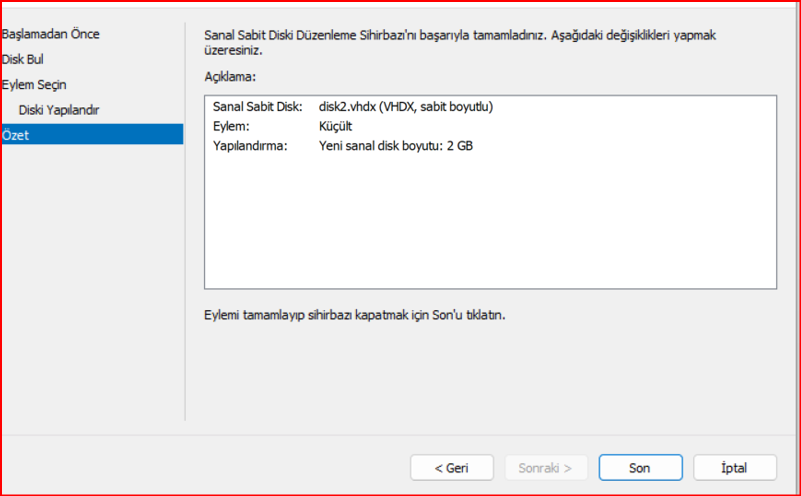
Task: Click the greyed-out Sonraki > button
Action: [x=545, y=467]
